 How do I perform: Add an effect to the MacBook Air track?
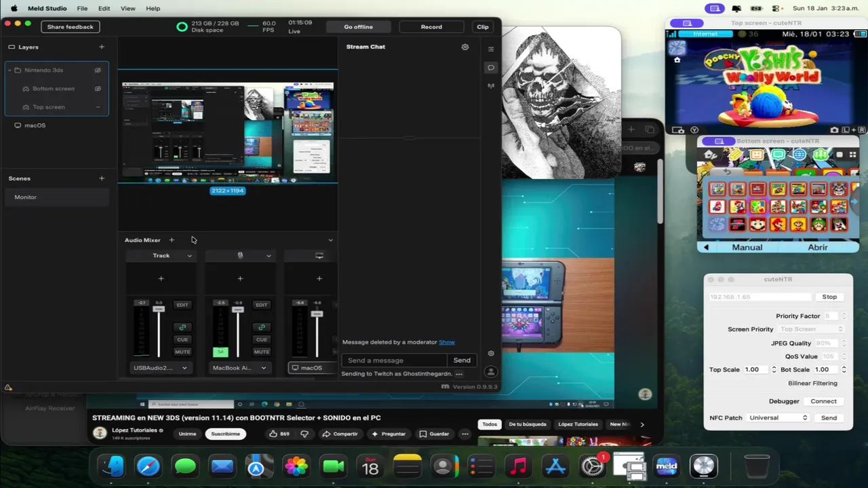pos(240,279)
